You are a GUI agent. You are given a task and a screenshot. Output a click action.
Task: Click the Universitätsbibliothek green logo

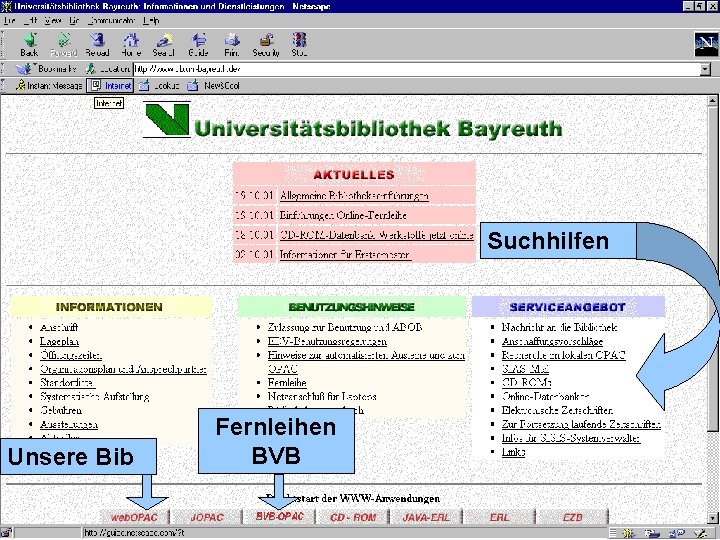click(167, 119)
